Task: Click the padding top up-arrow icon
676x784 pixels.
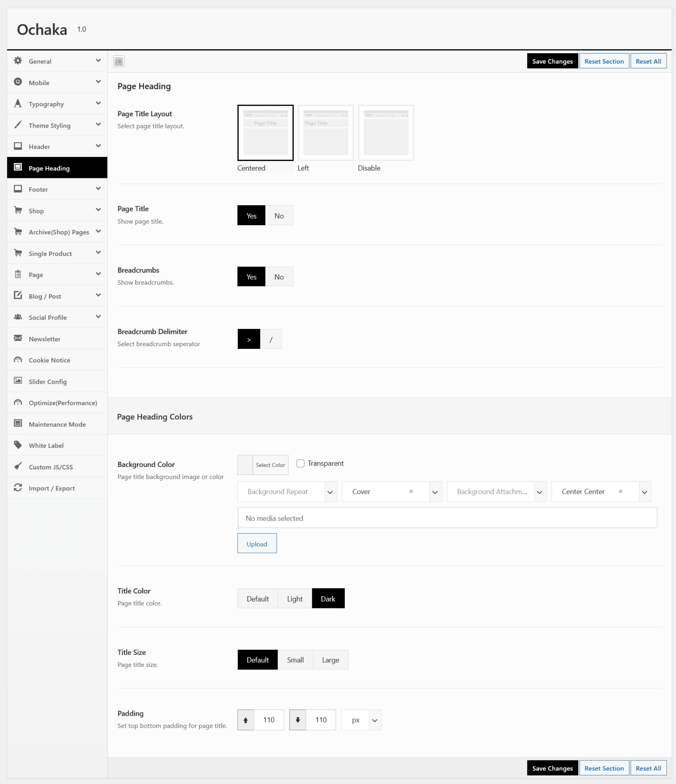Action: click(x=246, y=720)
